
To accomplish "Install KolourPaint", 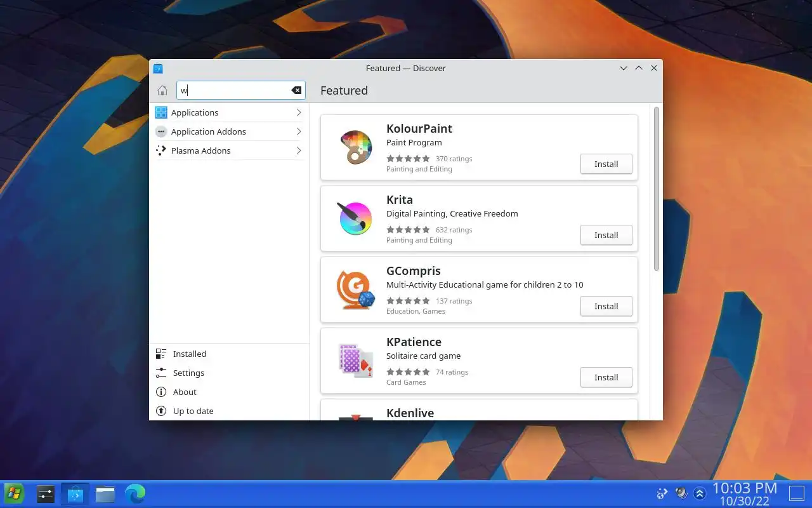I will click(x=606, y=164).
